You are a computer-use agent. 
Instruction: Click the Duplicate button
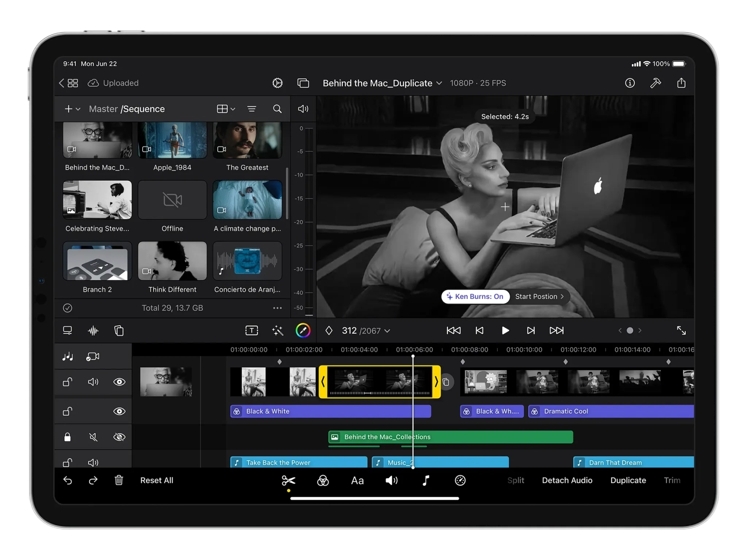628,480
